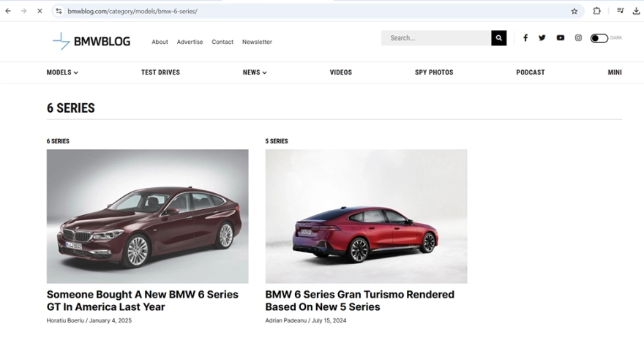Bookmark this page with the star icon
Viewport: 644px width, 343px height.
pyautogui.click(x=574, y=11)
